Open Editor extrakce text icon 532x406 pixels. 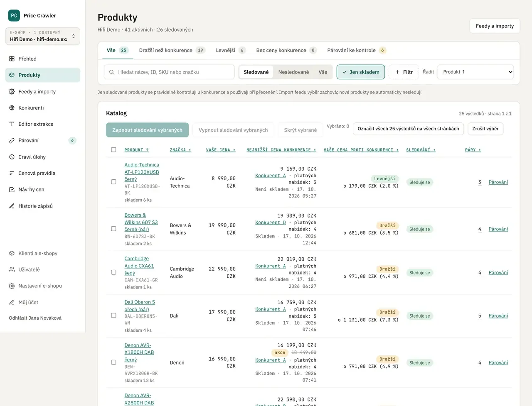click(12, 124)
